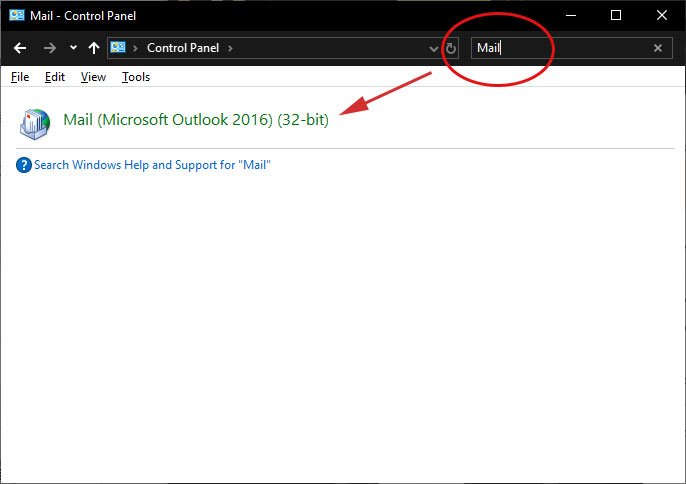Image resolution: width=686 pixels, height=484 pixels.
Task: Open Mail (Microsoft Outlook 2016) (32-bit)
Action: 196,119
